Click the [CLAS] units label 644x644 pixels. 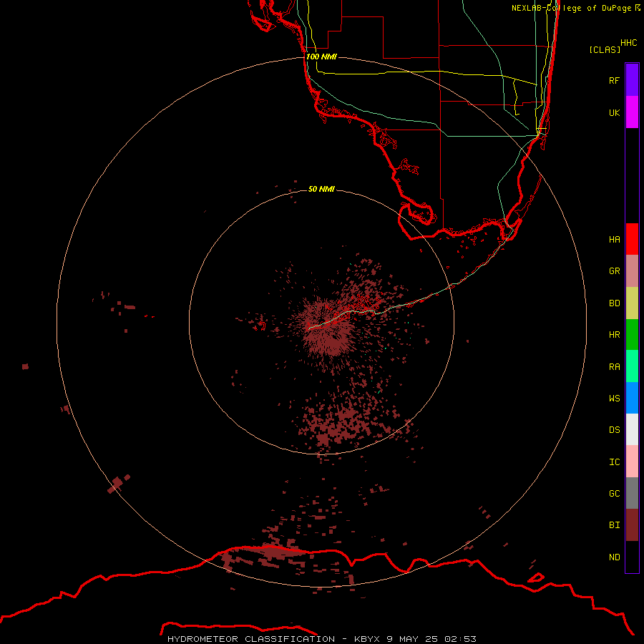(605, 49)
